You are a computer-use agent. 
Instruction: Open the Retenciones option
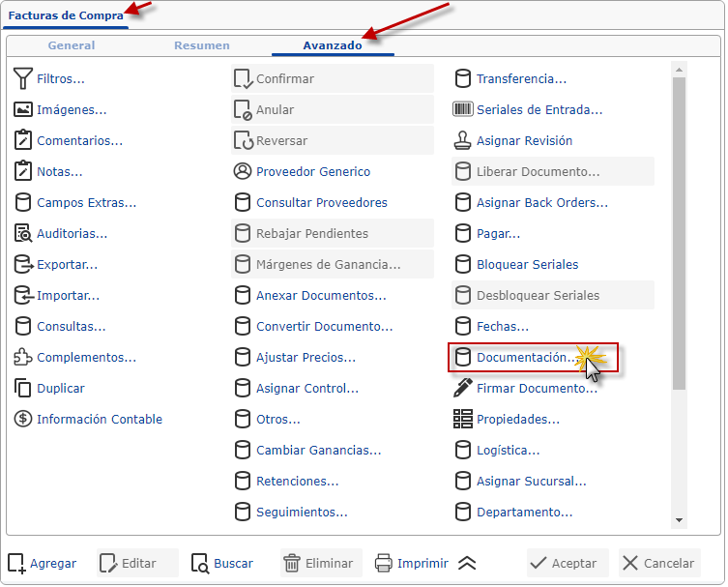(x=286, y=482)
